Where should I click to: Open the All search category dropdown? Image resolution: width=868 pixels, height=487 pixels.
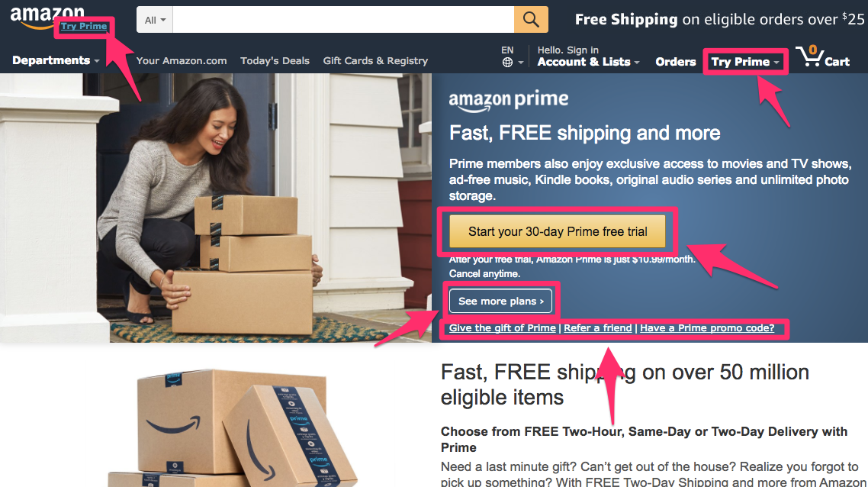155,20
